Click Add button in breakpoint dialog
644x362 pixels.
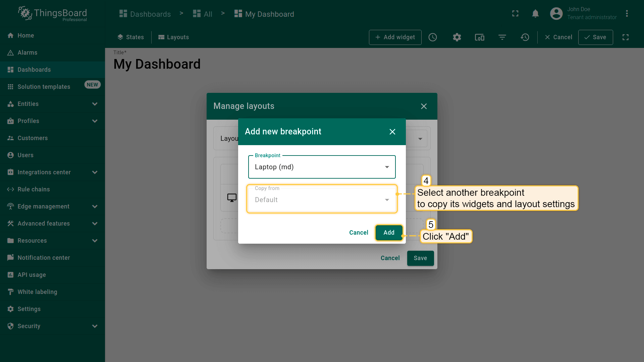[x=389, y=233]
